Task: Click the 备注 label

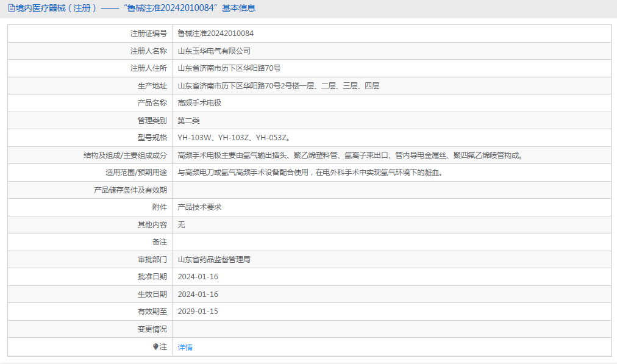Action: (x=159, y=242)
